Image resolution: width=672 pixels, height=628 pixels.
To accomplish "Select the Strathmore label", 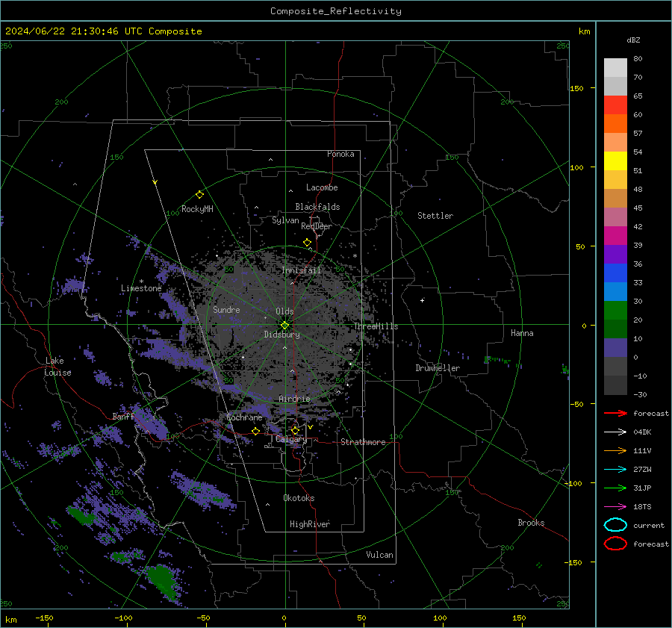I will (363, 442).
